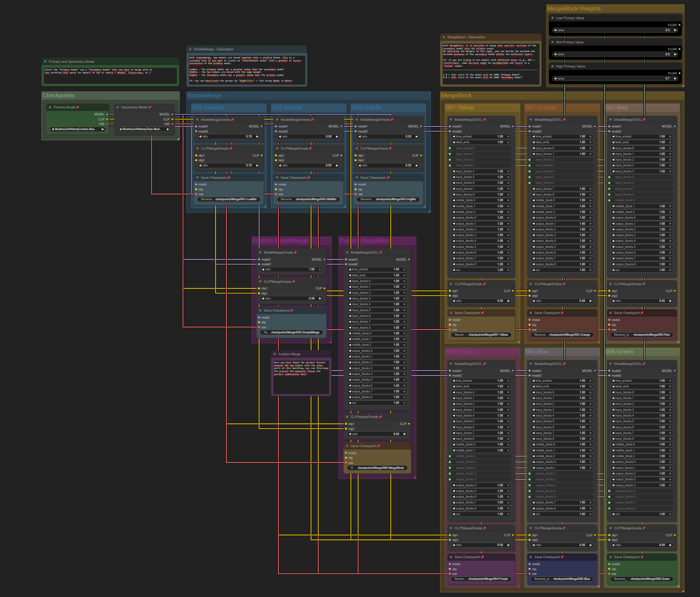The width and height of the screenshot is (700, 597).
Task: Click pin icon on 0A2-MidMix Save Checkpoint node
Action: coord(308,178)
